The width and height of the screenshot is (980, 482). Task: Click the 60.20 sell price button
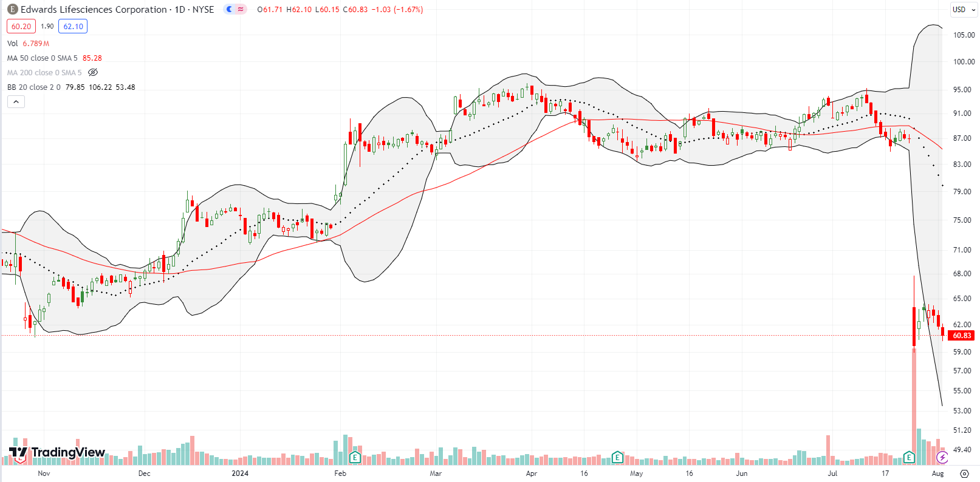coord(21,26)
